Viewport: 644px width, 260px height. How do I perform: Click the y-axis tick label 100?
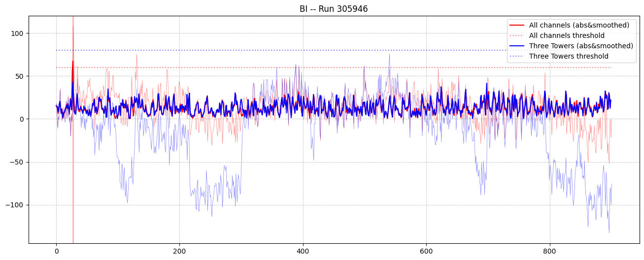click(x=18, y=33)
